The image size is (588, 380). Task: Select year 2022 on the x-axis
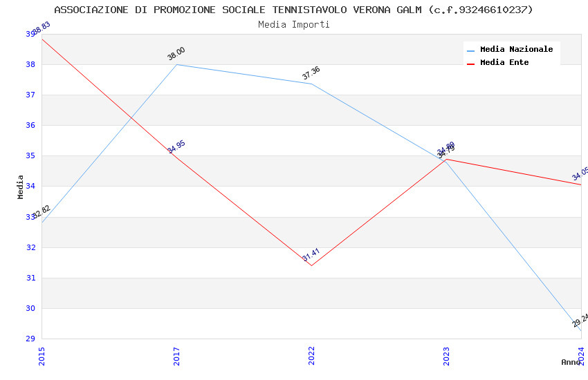pyautogui.click(x=311, y=355)
